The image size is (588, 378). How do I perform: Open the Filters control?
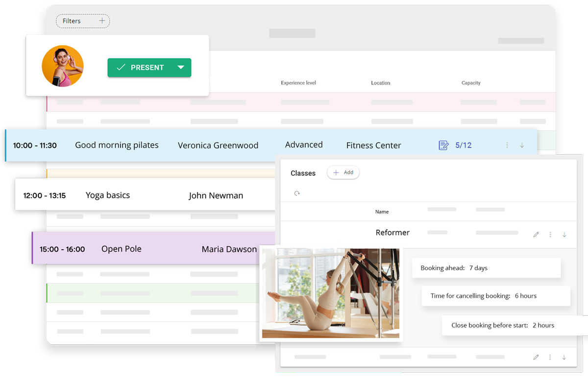(82, 21)
